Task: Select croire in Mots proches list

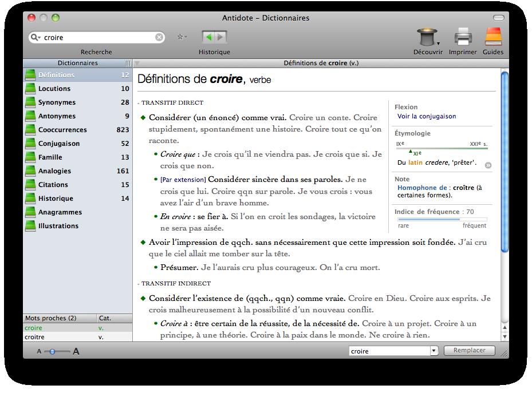Action: 78,328
